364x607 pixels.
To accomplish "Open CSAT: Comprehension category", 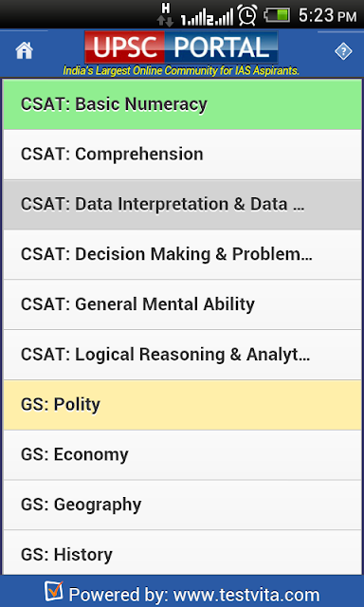I will pos(182,155).
